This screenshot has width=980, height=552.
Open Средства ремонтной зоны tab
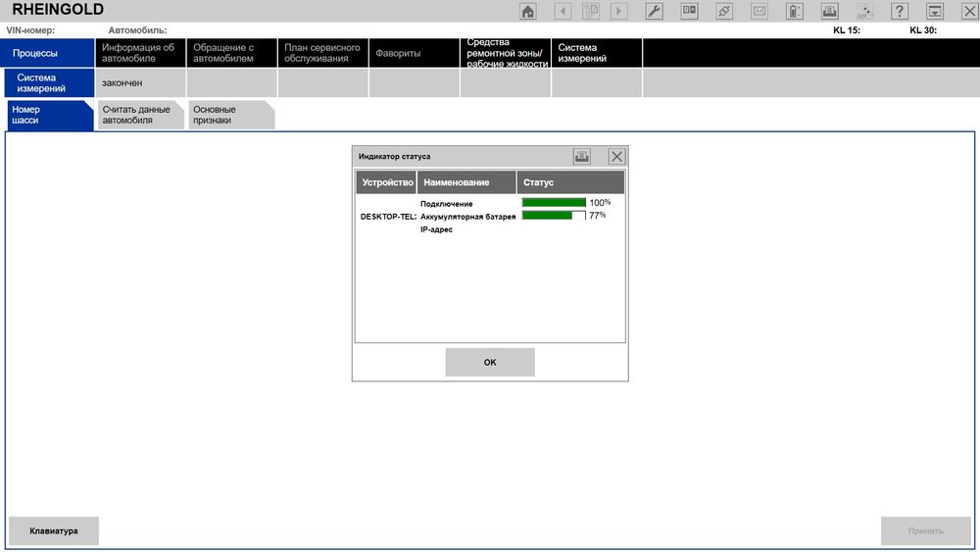point(505,53)
